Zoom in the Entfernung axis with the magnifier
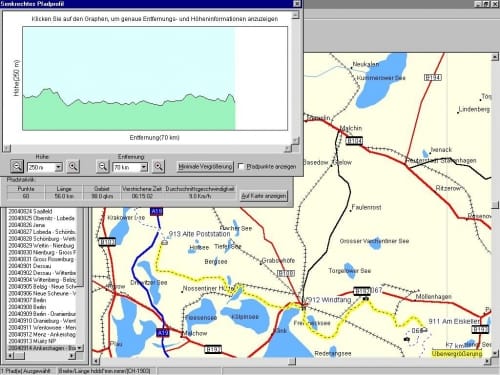500x375 pixels. click(x=158, y=166)
